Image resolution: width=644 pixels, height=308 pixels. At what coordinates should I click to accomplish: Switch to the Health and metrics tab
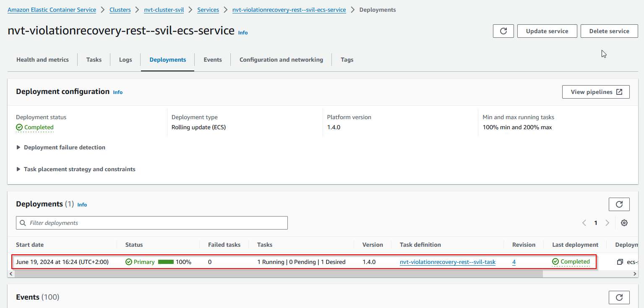click(42, 60)
